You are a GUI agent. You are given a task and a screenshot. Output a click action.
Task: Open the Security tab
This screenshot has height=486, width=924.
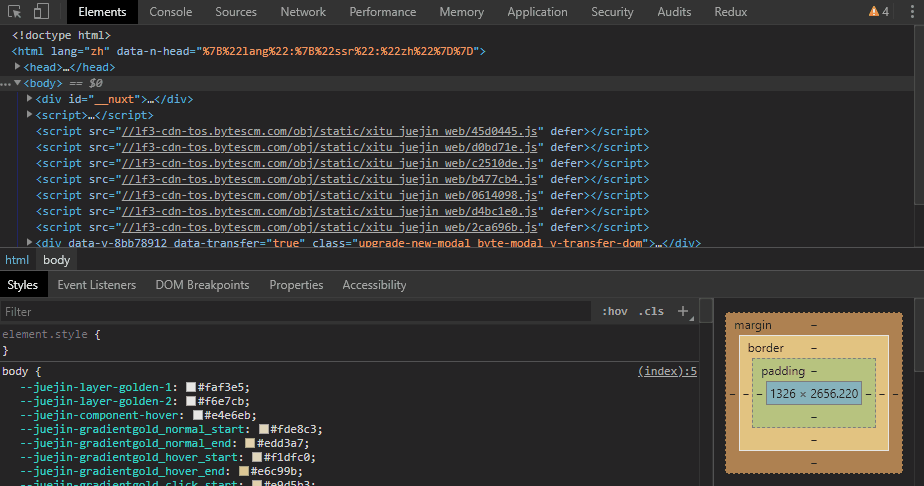(612, 12)
